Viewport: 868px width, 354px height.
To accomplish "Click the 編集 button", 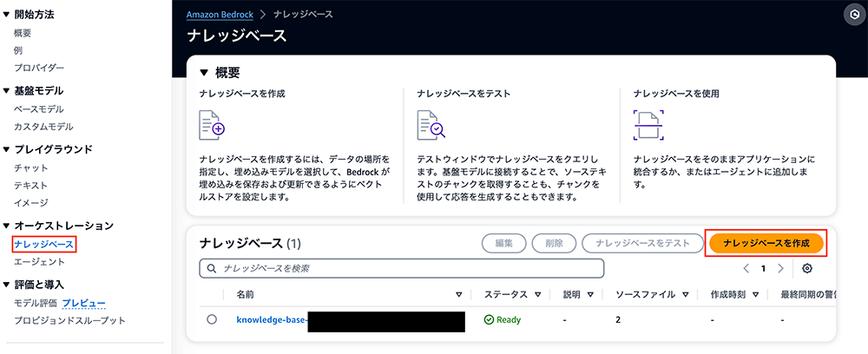I will (503, 243).
